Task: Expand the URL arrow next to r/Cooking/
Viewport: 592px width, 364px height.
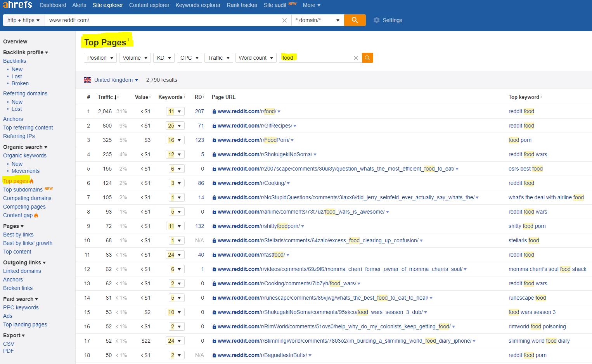Action: point(288,183)
